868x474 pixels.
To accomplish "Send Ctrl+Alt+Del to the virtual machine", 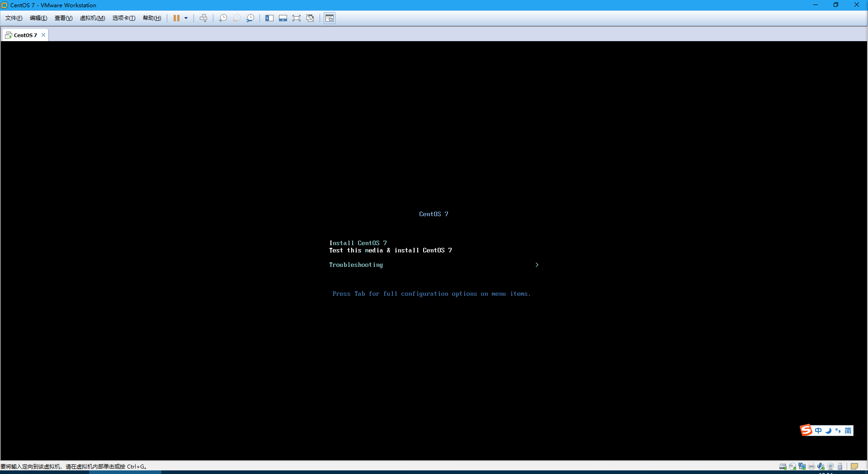I will [x=203, y=18].
